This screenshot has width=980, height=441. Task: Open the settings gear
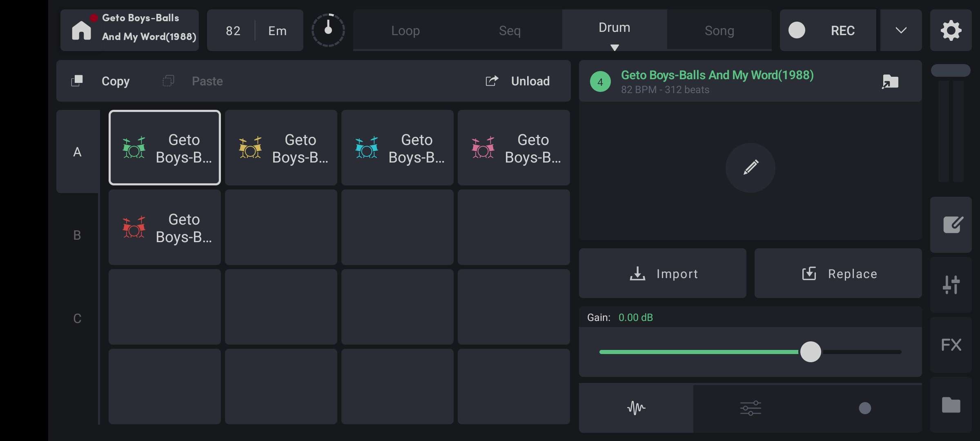coord(951,30)
